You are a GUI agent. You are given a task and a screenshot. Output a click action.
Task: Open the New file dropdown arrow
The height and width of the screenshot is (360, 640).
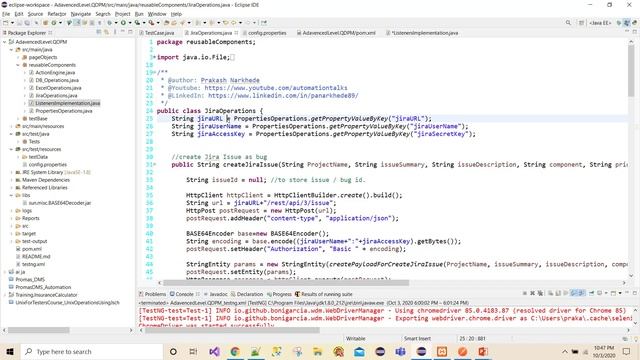(x=12, y=23)
